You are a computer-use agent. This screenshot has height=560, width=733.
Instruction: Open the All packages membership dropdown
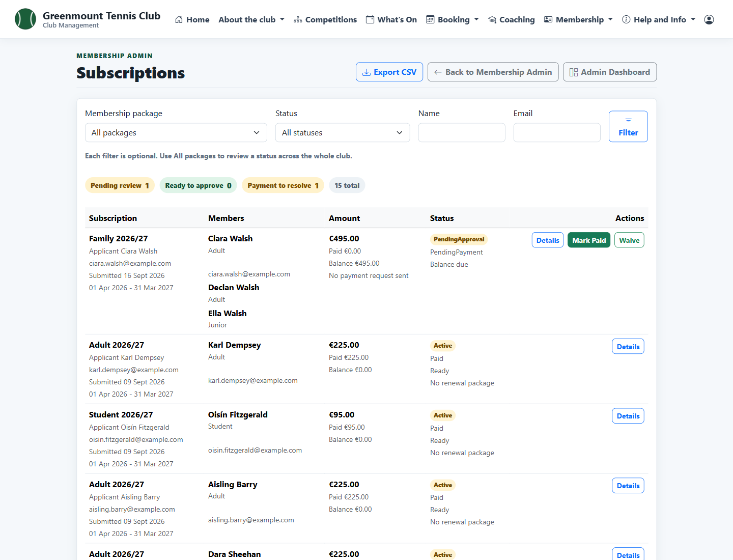(176, 133)
